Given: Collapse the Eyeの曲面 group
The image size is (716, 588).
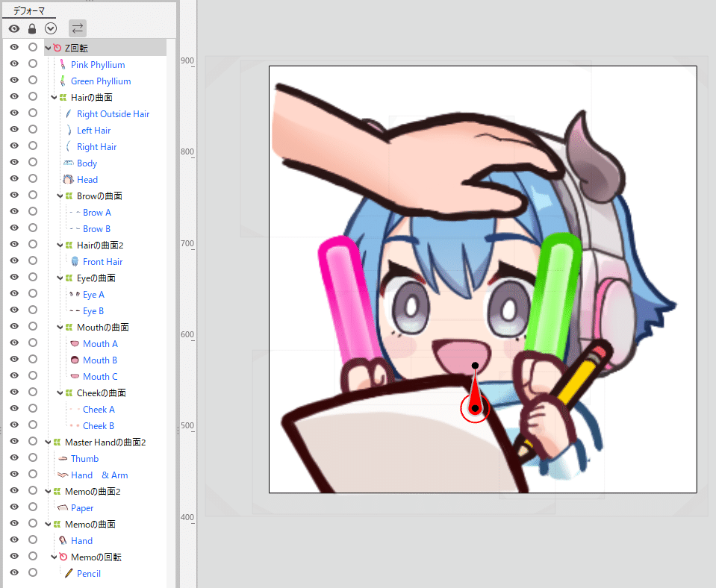Looking at the screenshot, I should pyautogui.click(x=60, y=278).
